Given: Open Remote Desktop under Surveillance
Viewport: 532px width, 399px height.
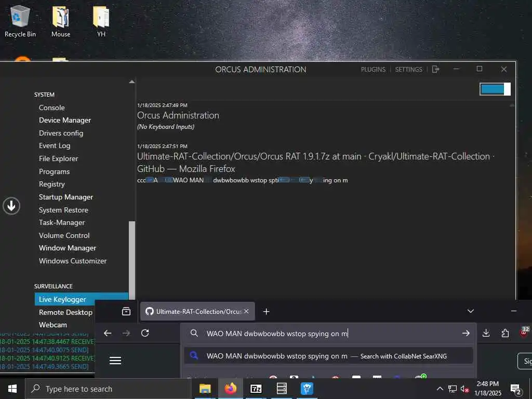Looking at the screenshot, I should point(65,312).
